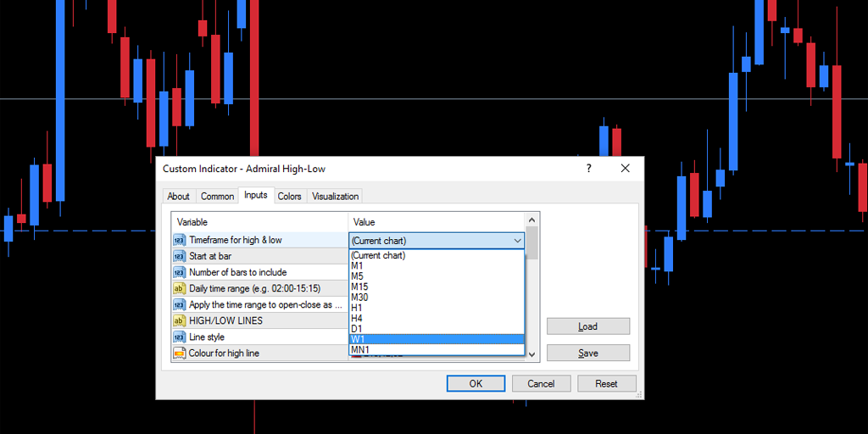Reset the input values

607,384
